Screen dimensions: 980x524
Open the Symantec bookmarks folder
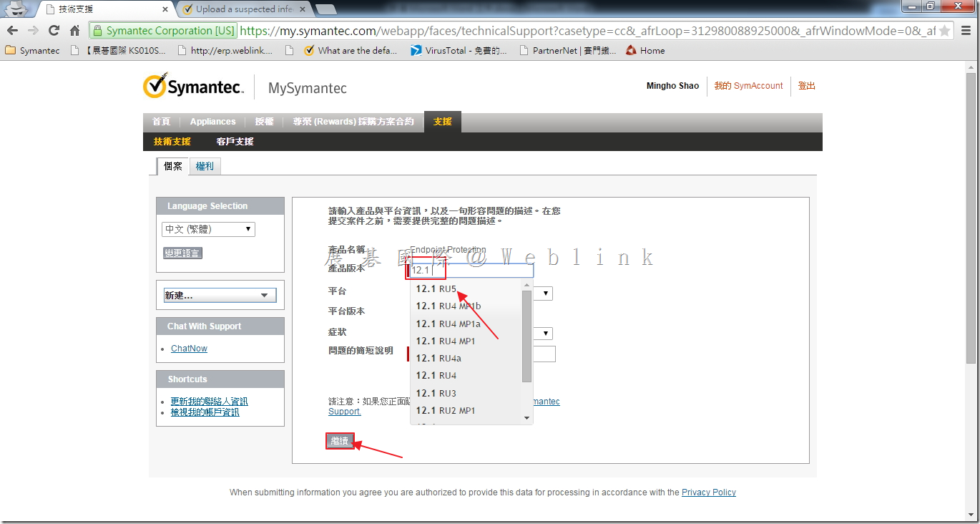32,51
